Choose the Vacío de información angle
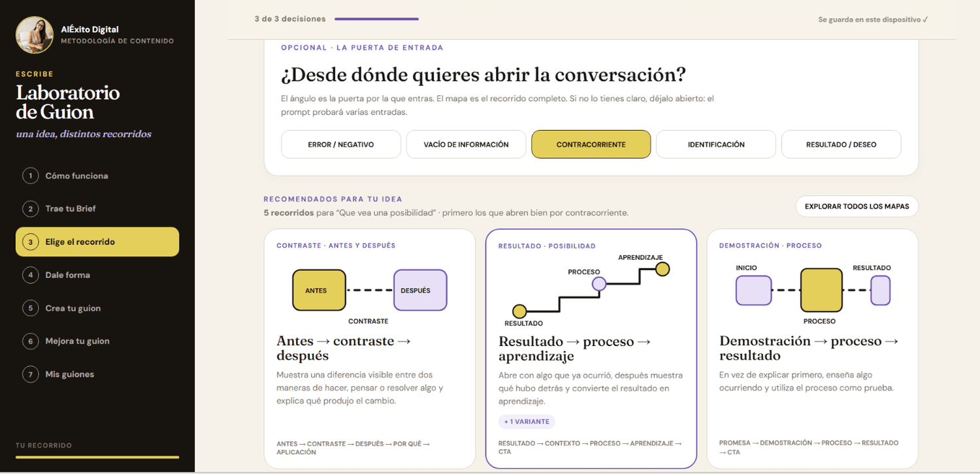Image resolution: width=980 pixels, height=474 pixels. pos(466,144)
